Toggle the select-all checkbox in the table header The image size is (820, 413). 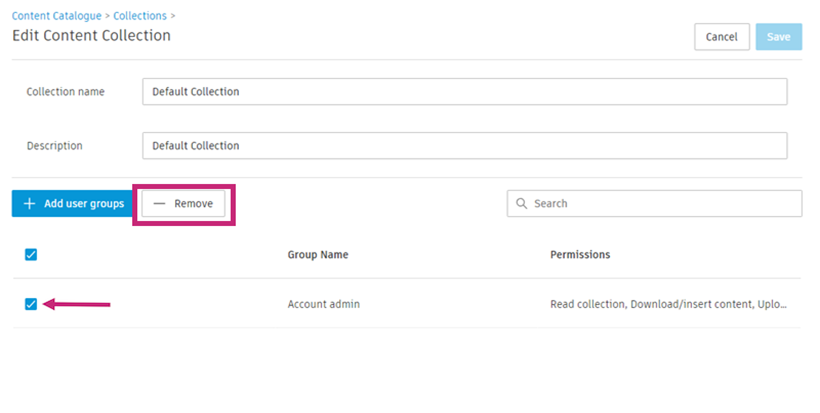[x=31, y=255]
